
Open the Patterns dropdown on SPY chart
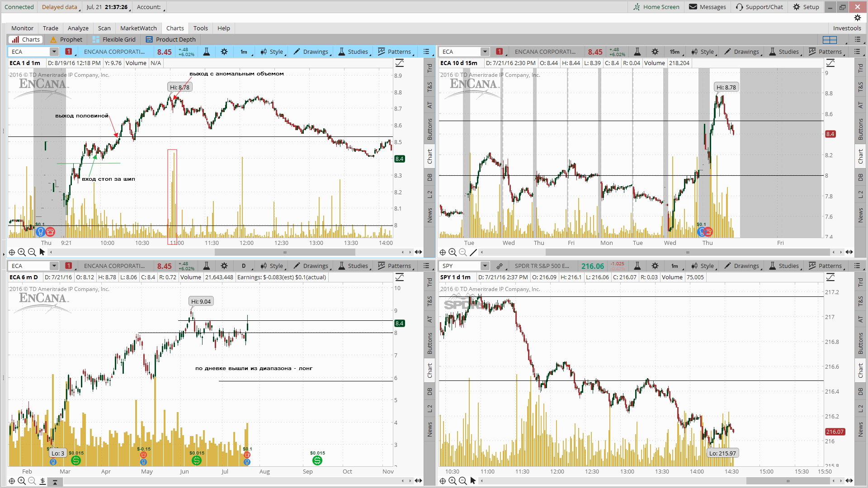click(827, 266)
